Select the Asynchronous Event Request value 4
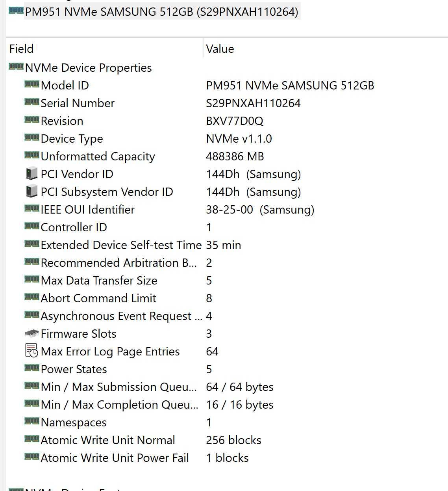This screenshot has height=491, width=448. tap(209, 316)
